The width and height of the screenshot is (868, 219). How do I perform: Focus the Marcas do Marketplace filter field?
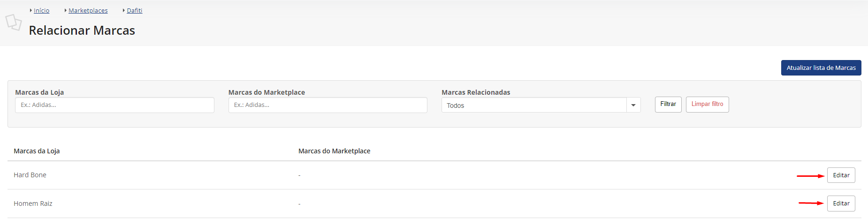pos(328,105)
